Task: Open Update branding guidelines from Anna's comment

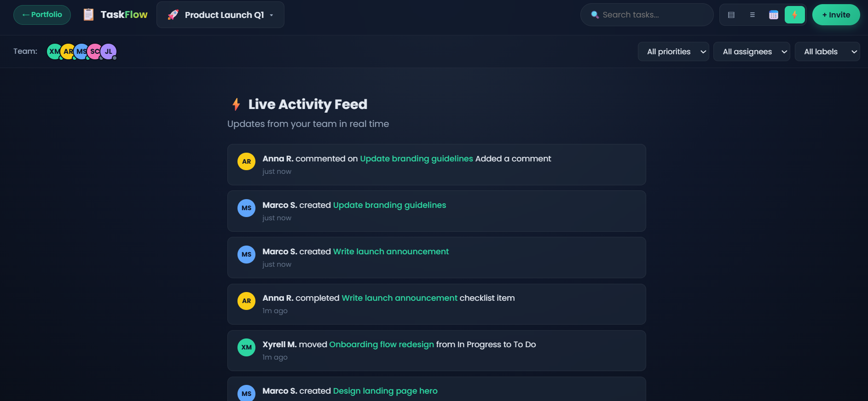Action: point(416,159)
